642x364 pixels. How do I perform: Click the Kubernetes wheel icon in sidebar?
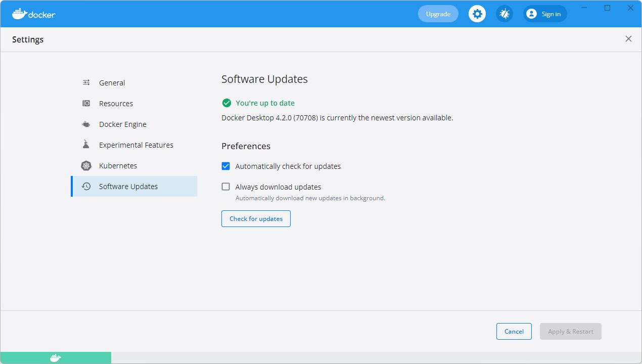85,165
